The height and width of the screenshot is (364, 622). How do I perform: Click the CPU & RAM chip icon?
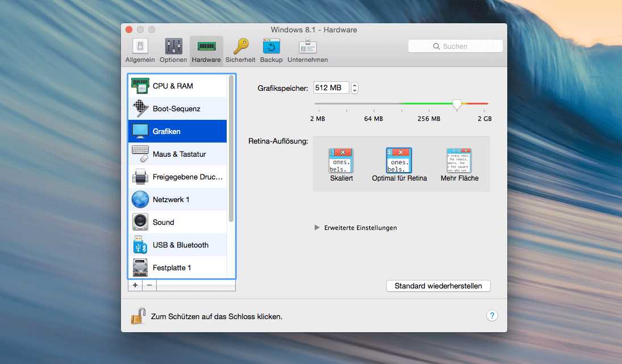(x=140, y=86)
